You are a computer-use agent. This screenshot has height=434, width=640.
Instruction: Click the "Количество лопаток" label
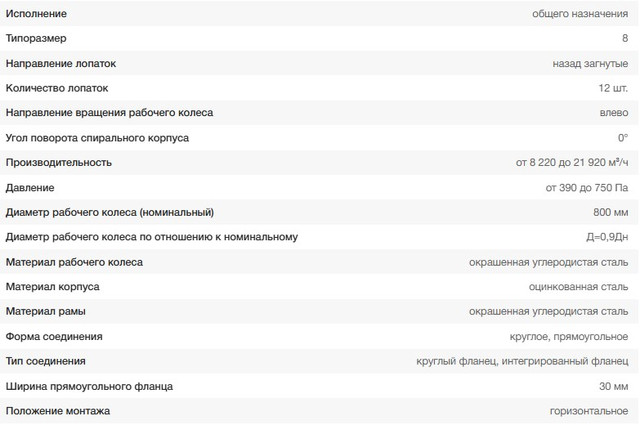coord(57,88)
